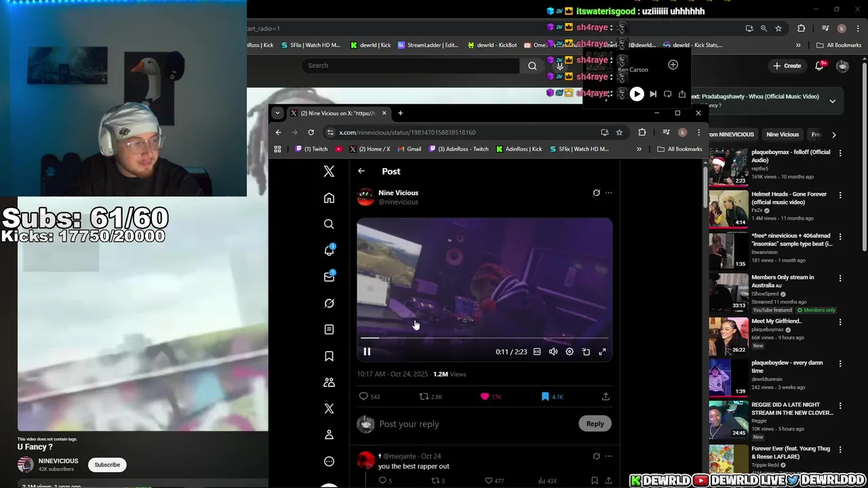Subscribe to NINEVICIOUS channel
This screenshot has height=488, width=868.
click(107, 465)
